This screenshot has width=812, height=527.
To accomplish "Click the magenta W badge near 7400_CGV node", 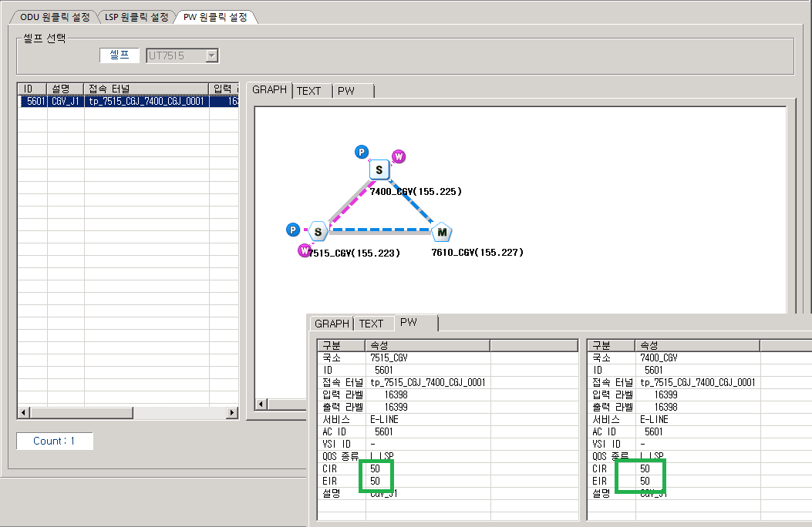I will click(398, 156).
